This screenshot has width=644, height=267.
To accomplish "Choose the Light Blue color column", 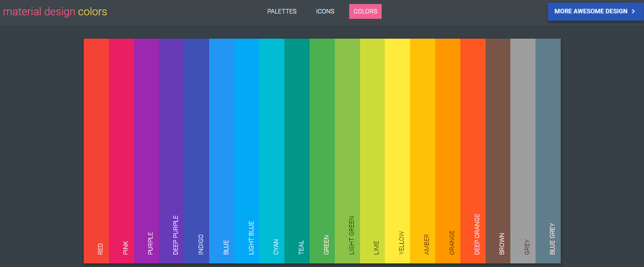I will point(247,151).
